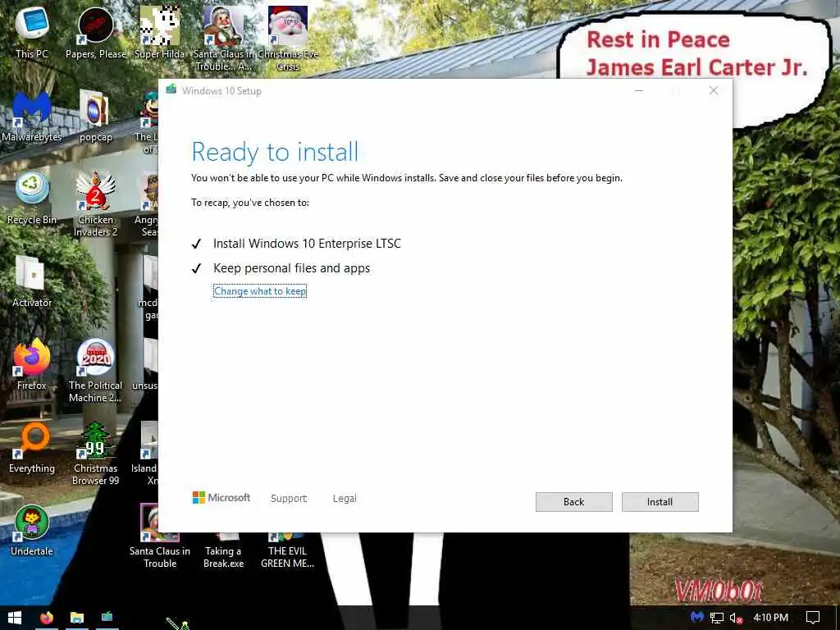Select Windows Setup taskbar icon
Screen dimensions: 840x630
click(x=107, y=618)
